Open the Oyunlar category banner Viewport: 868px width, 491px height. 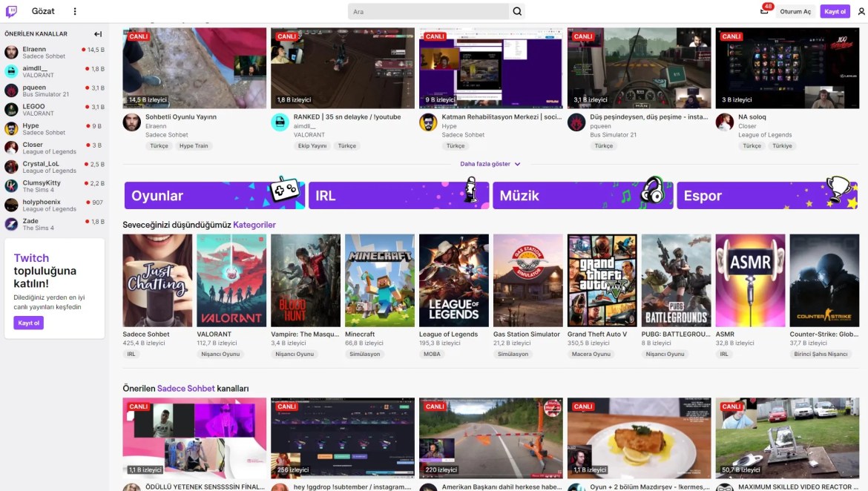215,195
